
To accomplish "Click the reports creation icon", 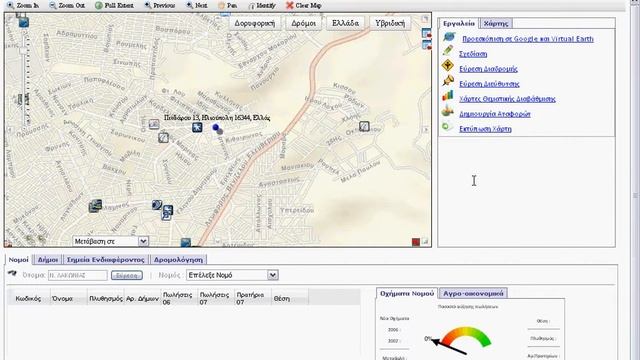I will tap(448, 111).
